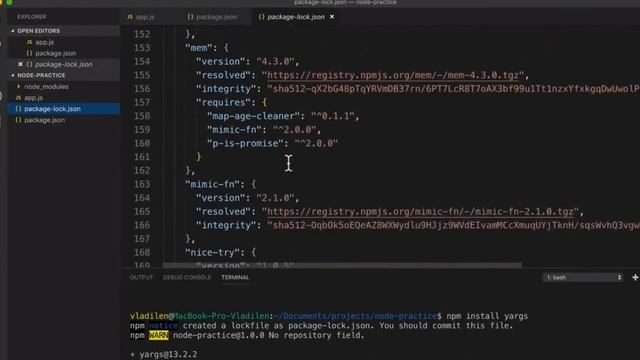Open app.js in NODE-PRACTICE folder

[33, 98]
